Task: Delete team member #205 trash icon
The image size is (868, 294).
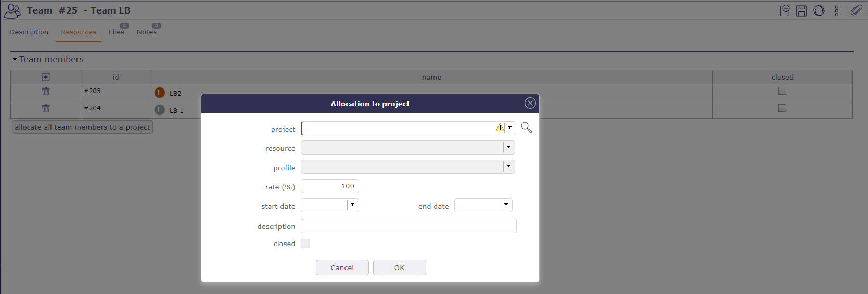Action: [x=46, y=91]
